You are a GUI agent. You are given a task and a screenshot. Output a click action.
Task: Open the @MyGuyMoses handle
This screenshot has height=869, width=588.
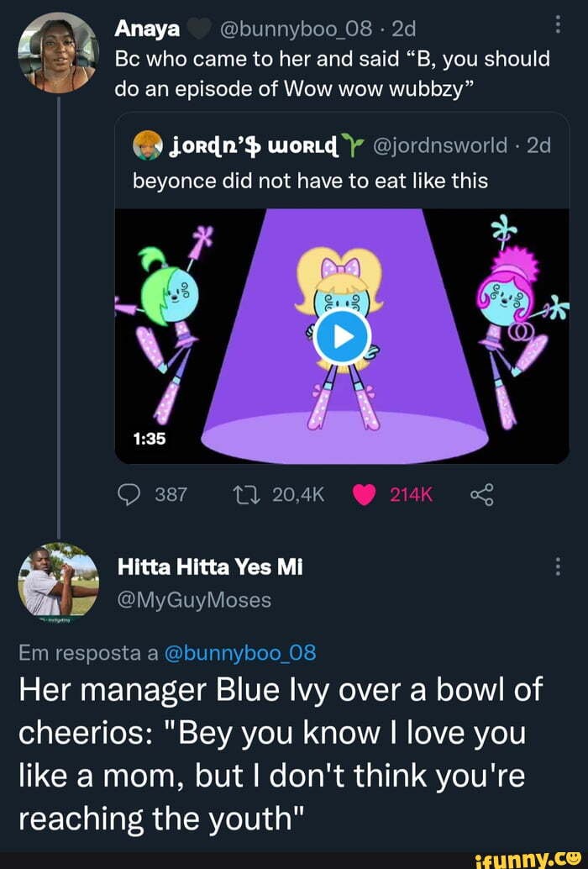[194, 600]
